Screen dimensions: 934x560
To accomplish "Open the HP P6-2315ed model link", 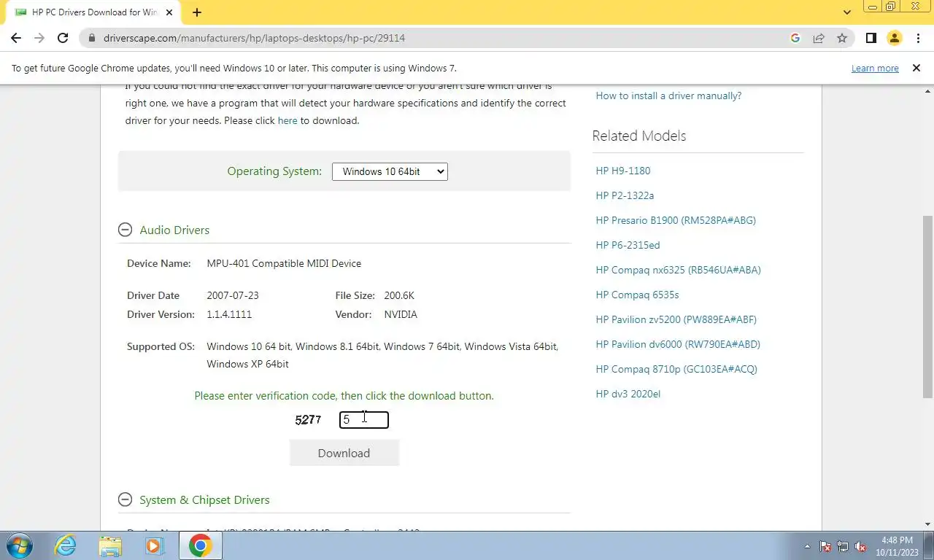I will click(x=628, y=245).
